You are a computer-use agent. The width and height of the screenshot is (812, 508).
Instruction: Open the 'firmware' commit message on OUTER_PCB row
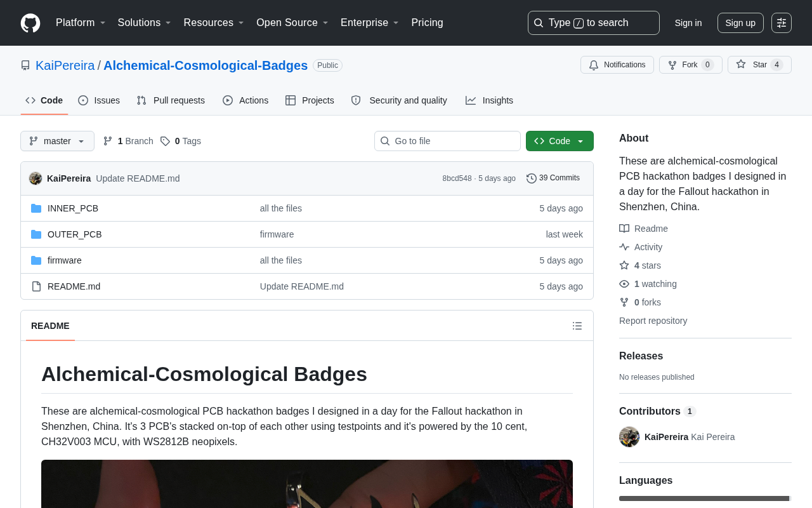coord(277,234)
